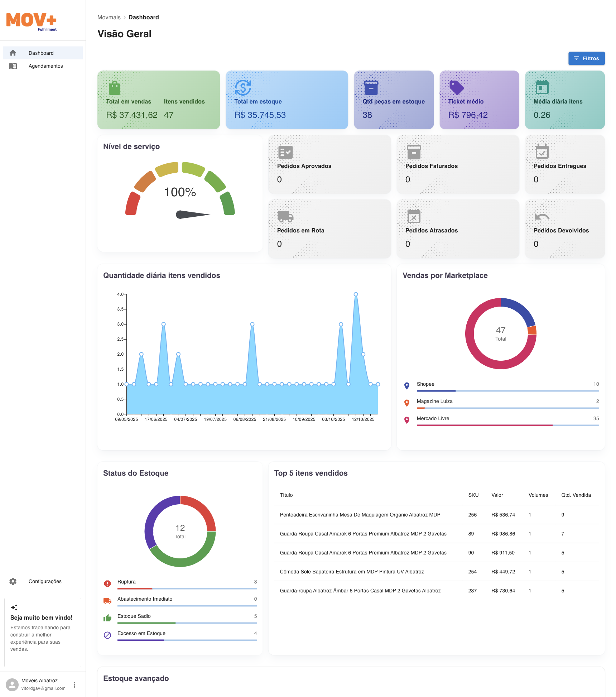Click the currency refresh icon on stock card
This screenshot has height=697, width=616.
(x=243, y=88)
